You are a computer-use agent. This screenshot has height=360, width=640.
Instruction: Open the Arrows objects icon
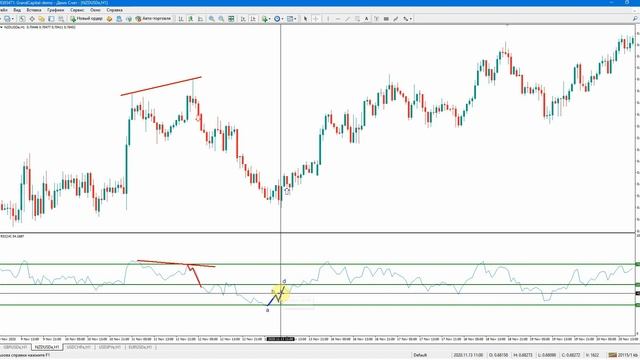tap(405, 19)
